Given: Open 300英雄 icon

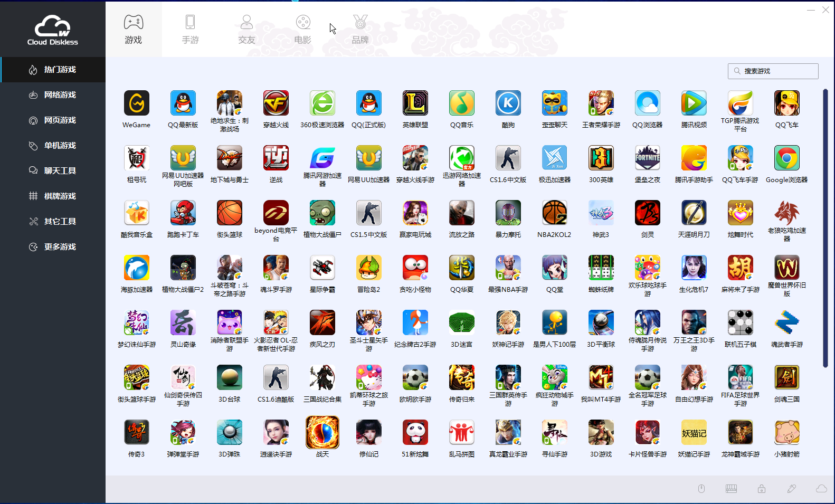Looking at the screenshot, I should 601,158.
